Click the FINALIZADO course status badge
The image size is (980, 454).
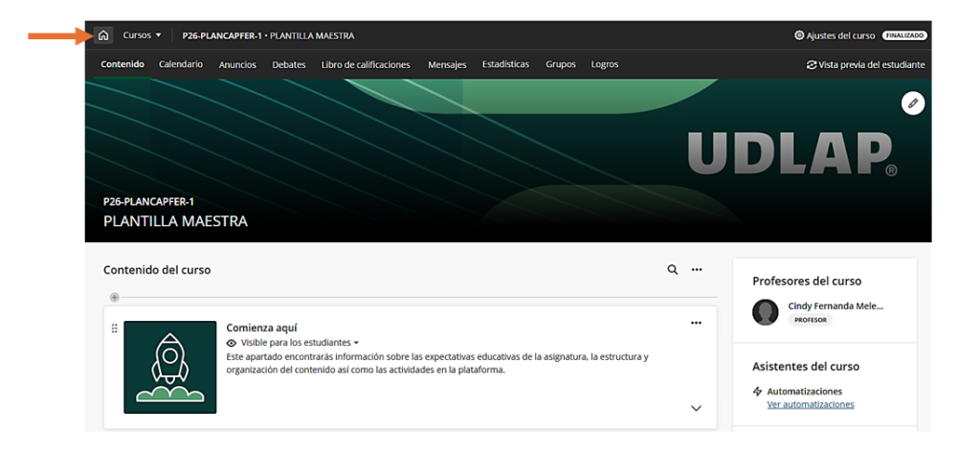(x=904, y=35)
